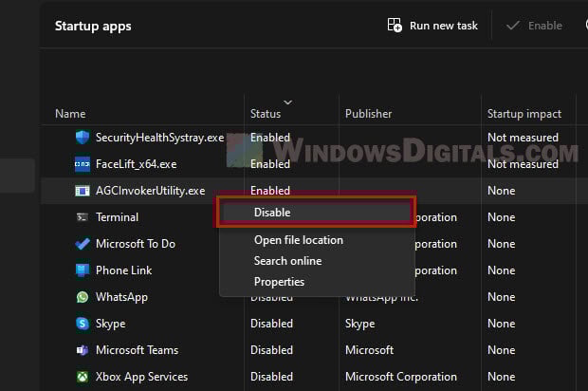Click the checkmark icon beside Enable
Viewport: 588px width, 391px height.
[x=513, y=26]
